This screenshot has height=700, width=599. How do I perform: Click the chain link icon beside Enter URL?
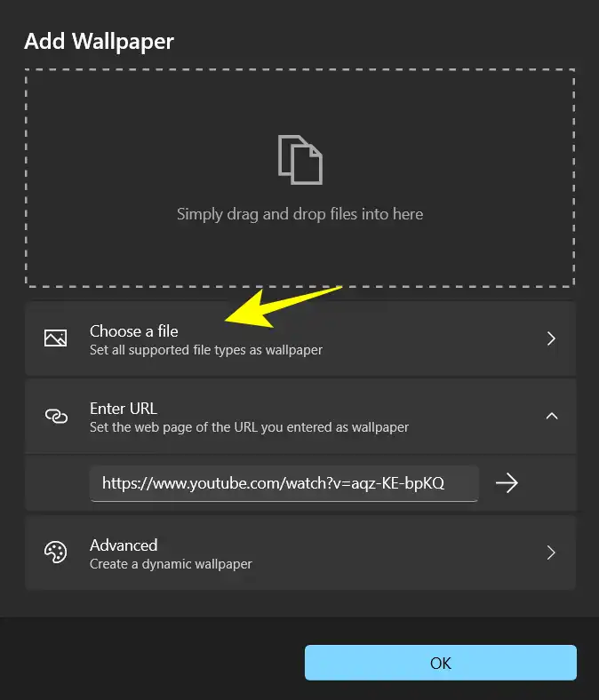55,416
